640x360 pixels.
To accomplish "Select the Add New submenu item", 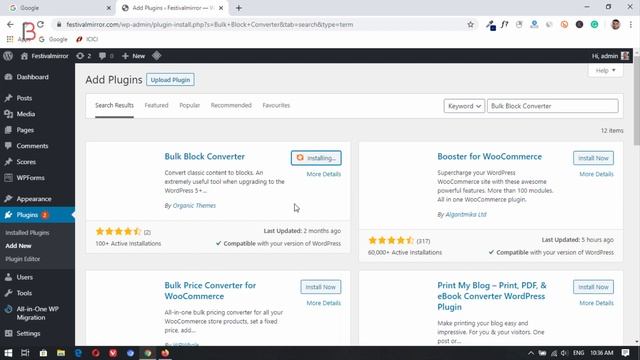I will (18, 246).
